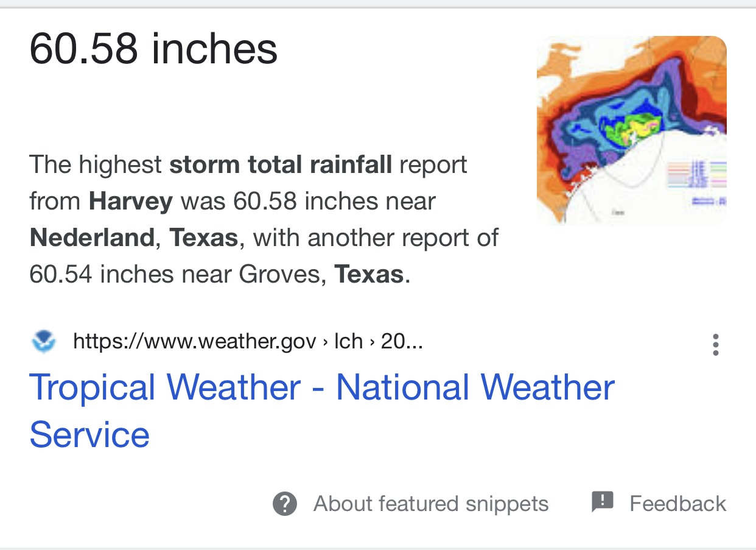Click the question mark help icon
The height and width of the screenshot is (550, 756).
(284, 504)
